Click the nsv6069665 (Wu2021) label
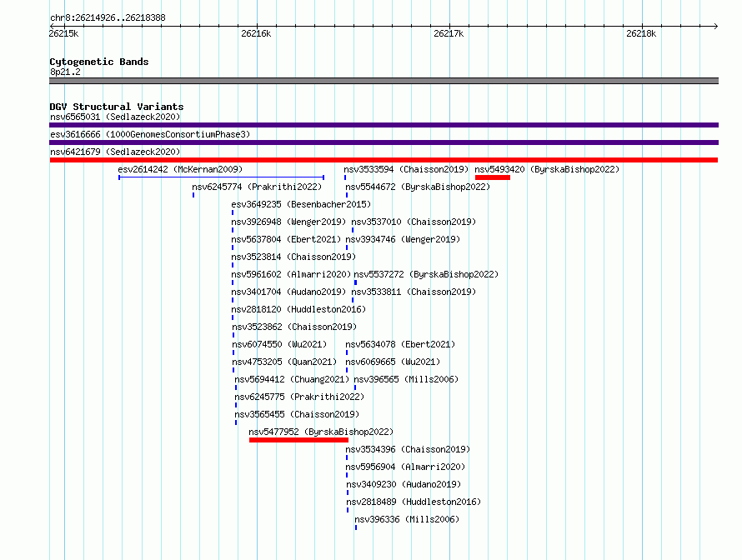This screenshot has width=742, height=560. [x=393, y=362]
